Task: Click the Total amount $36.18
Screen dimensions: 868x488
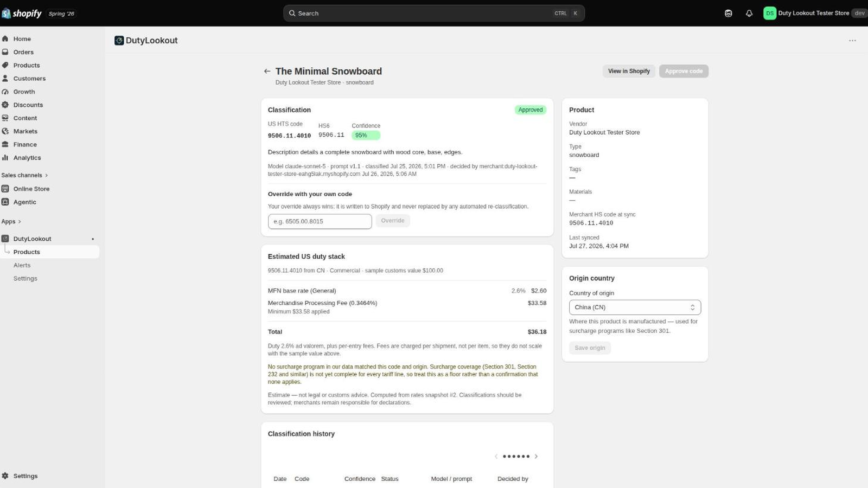Action: [537, 332]
